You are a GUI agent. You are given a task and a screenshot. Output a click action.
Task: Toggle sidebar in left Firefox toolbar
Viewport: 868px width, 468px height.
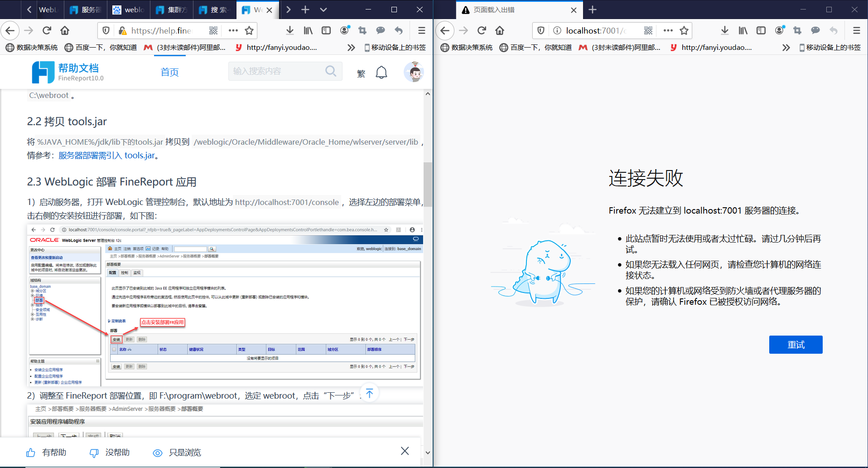tap(326, 30)
